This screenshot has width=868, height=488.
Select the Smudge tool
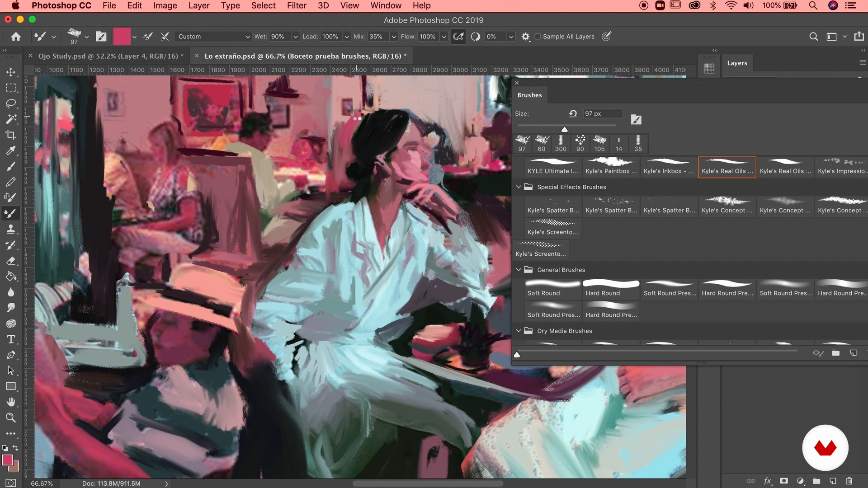[x=11, y=308]
